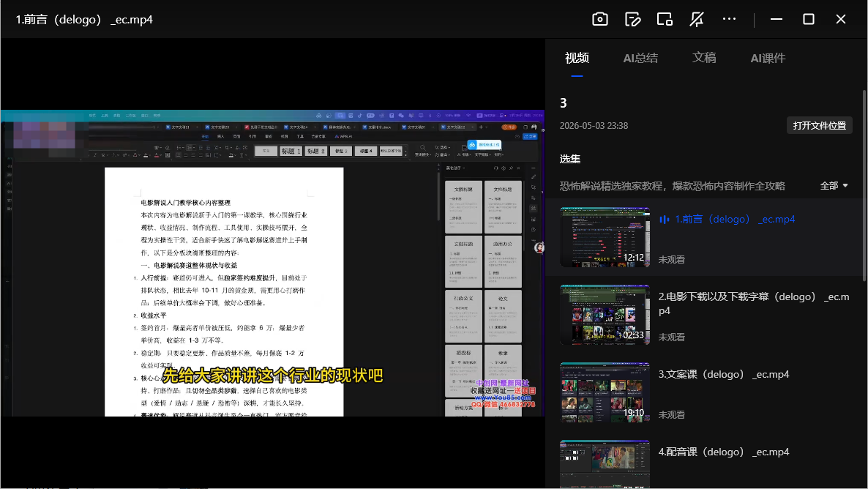Click the file name title 1.前言（delogo）_ec.mp4

[84, 19]
